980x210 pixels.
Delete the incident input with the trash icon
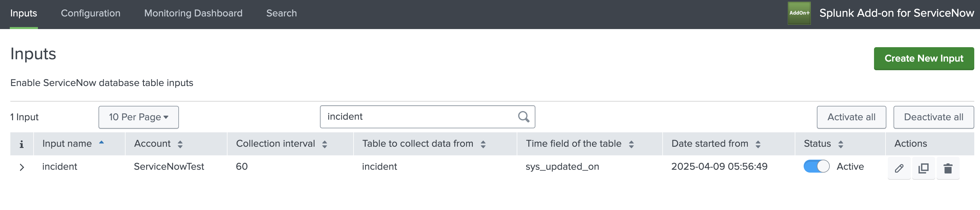[948, 168]
